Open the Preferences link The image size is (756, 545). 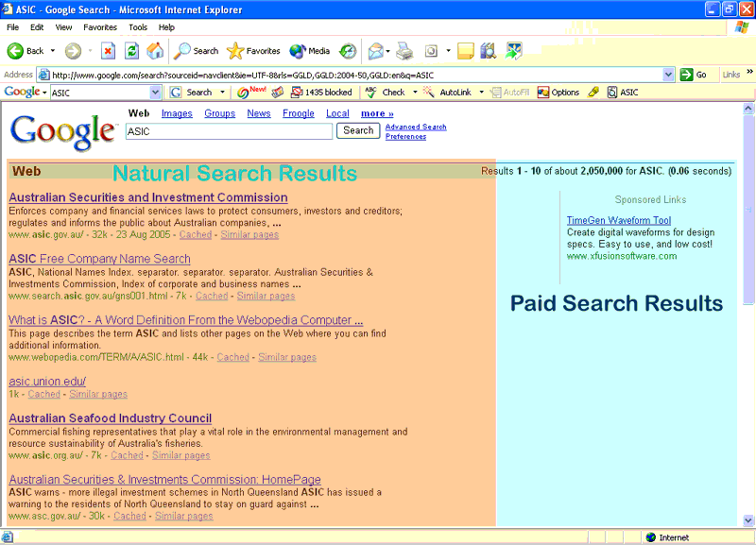coord(405,136)
